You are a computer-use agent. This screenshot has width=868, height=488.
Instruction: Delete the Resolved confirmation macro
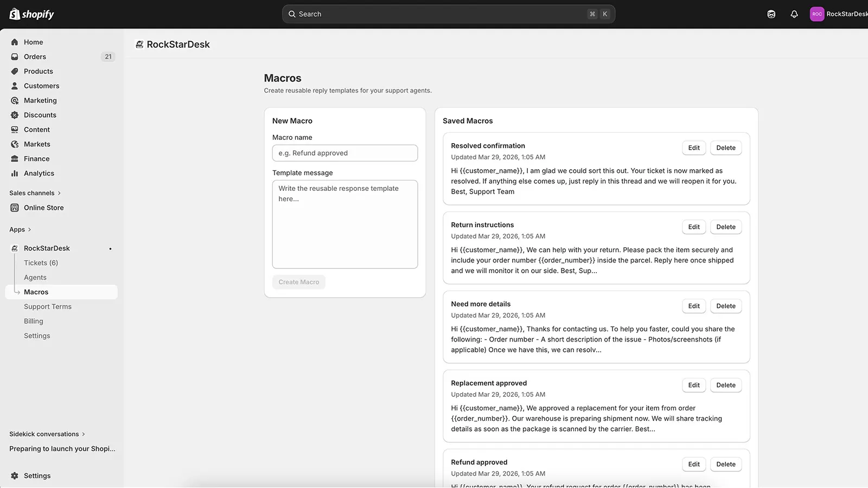(726, 148)
